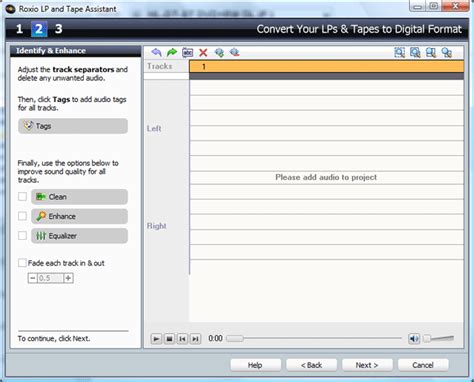Jump to step 3 of the wizard
Screen dimensions: 474x382
pos(59,29)
